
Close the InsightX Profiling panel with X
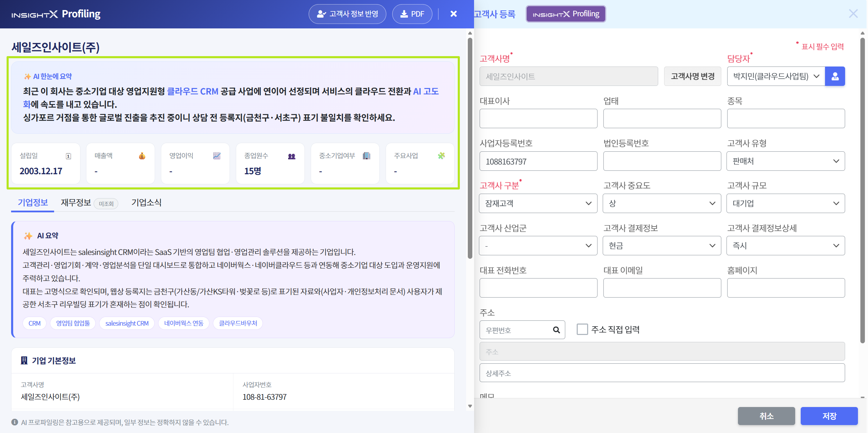[x=454, y=14]
